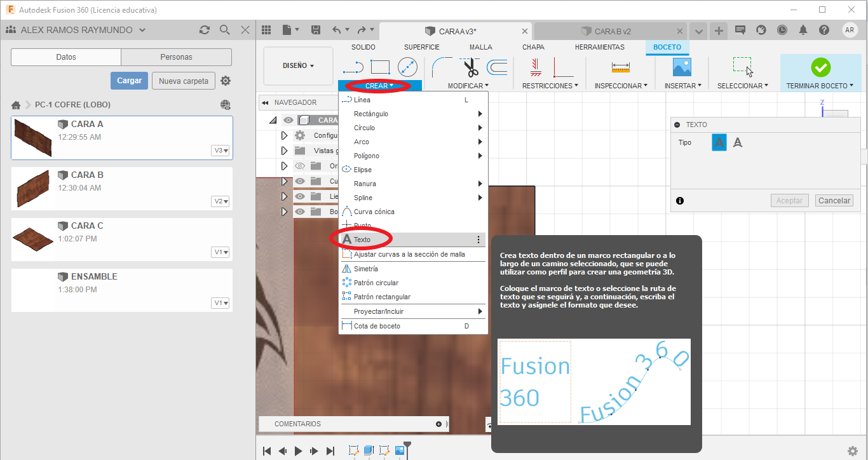Click Cancelar in the Texto dialog
868x460 pixels.
[834, 201]
